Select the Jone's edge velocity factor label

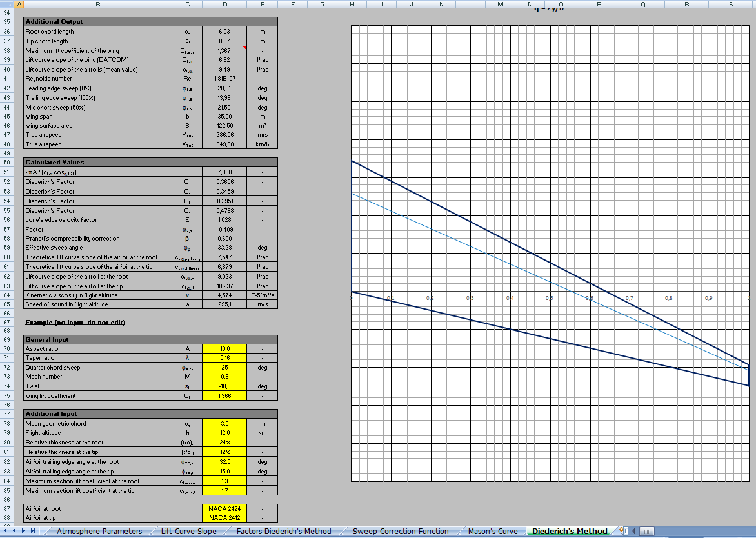[x=98, y=220]
